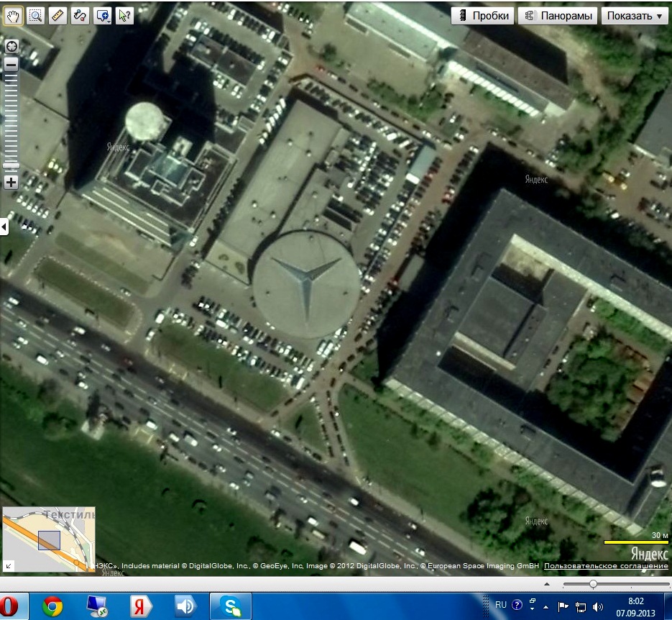Viewport: 672px width, 620px height.
Task: Show hidden system tray icons
Action: [546, 607]
